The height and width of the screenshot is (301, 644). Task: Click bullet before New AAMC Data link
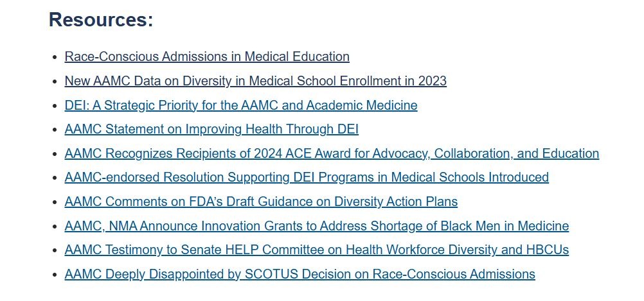tap(55, 82)
